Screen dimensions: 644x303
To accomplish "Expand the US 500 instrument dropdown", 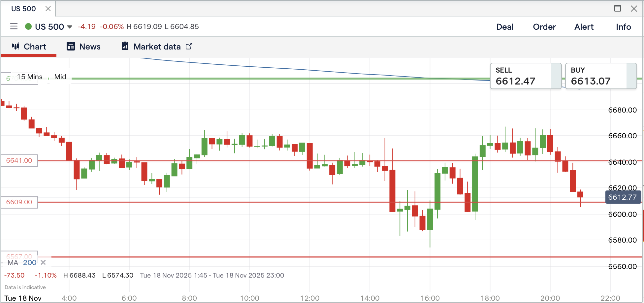I will point(70,27).
